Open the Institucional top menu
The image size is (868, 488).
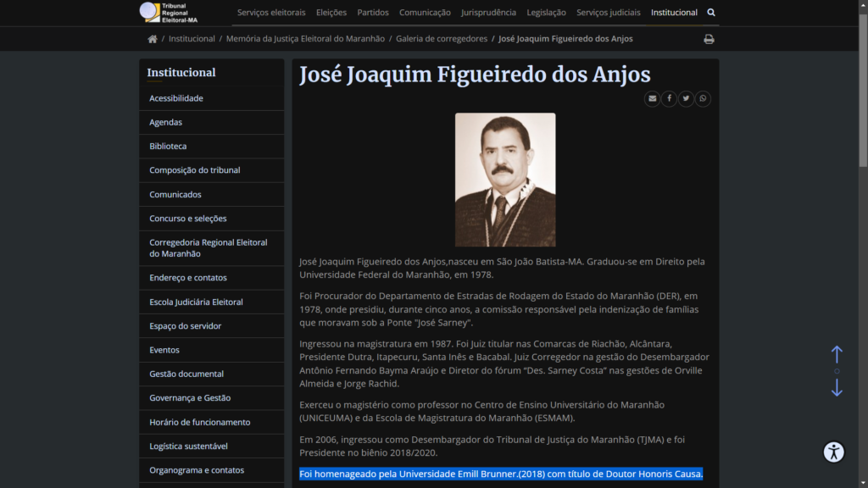point(674,13)
